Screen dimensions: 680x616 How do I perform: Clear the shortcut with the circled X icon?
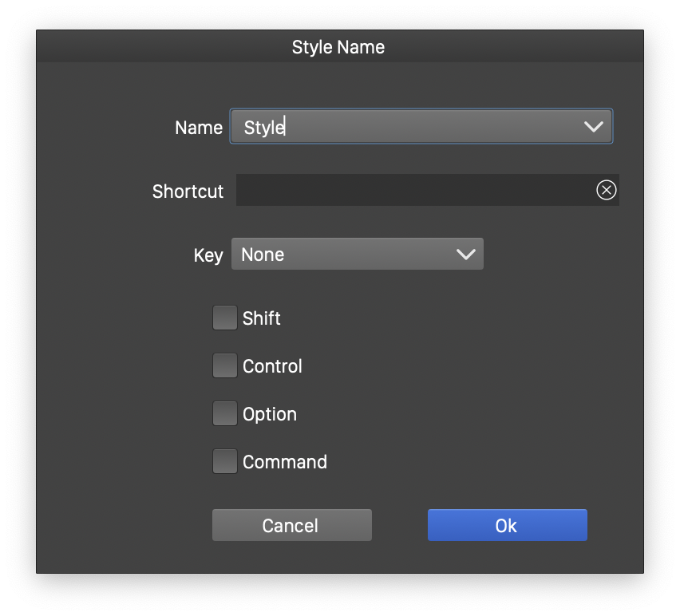pyautogui.click(x=607, y=190)
